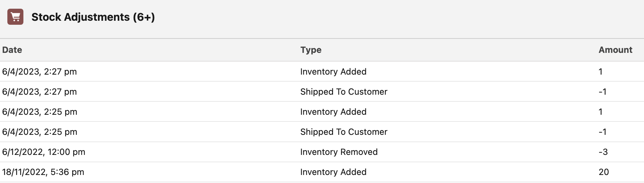The image size is (644, 183).
Task: Sort by the Amount column header
Action: tap(615, 50)
